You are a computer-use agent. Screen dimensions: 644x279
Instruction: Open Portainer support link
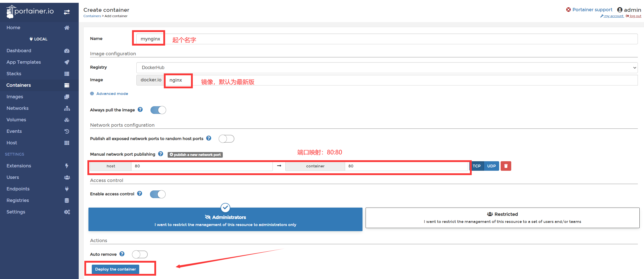592,10
